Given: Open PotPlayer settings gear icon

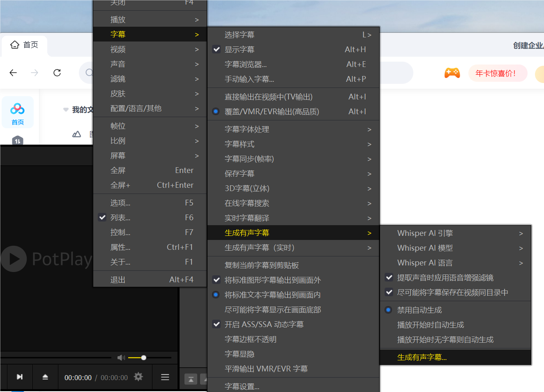Looking at the screenshot, I should 138,376.
